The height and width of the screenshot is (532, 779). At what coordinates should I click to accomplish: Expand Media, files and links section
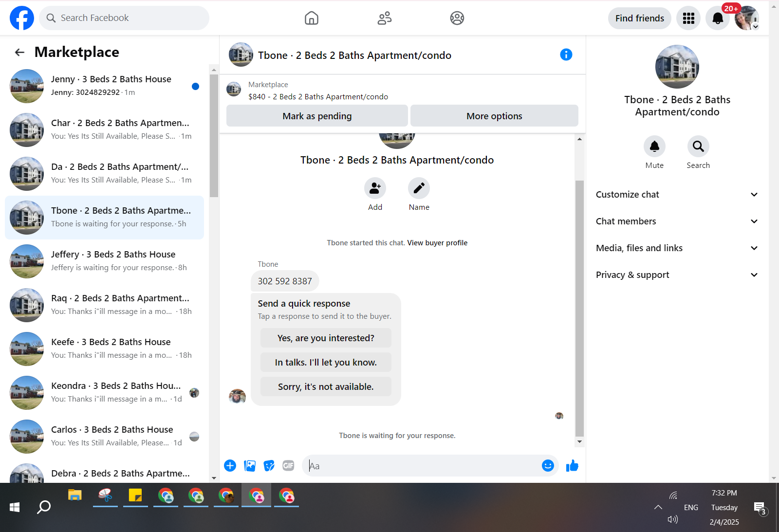[677, 248]
